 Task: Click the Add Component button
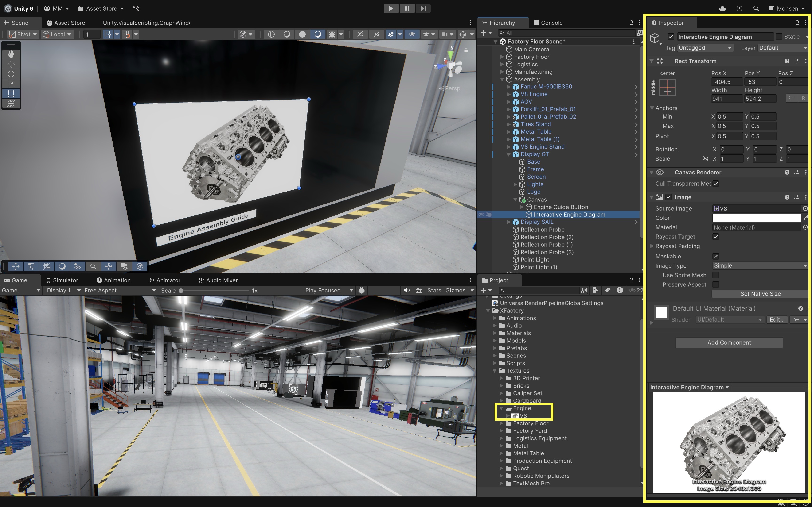(x=729, y=342)
